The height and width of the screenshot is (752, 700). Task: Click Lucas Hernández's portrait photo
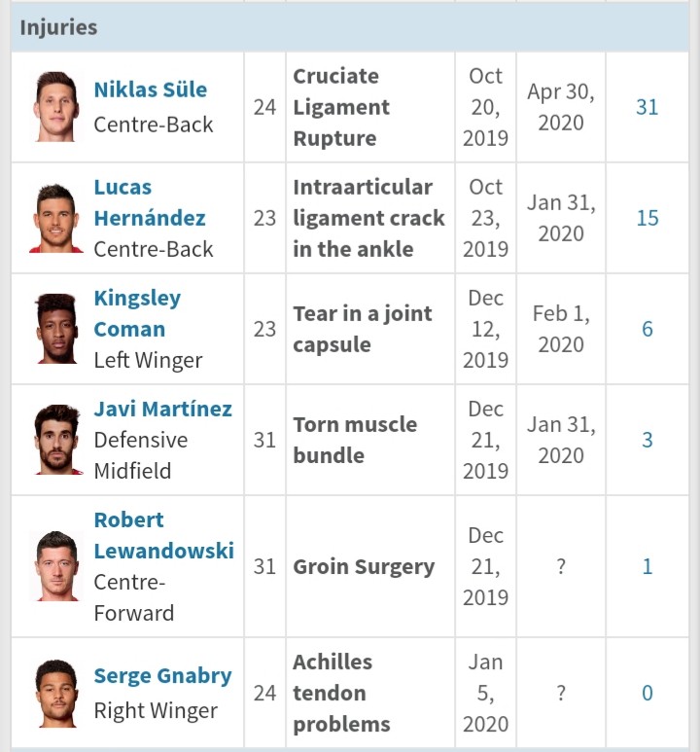tap(56, 218)
